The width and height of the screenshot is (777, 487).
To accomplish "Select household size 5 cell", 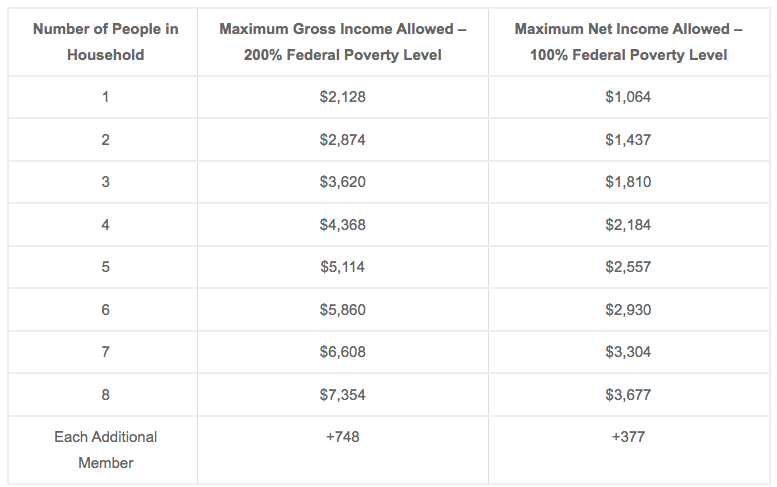I will point(106,267).
